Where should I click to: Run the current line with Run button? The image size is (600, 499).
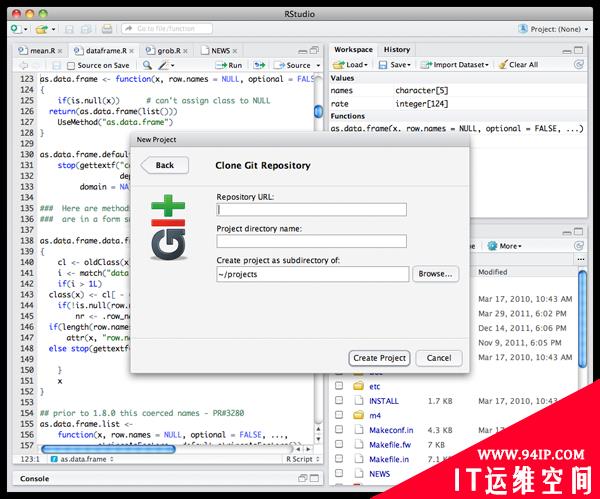coord(228,65)
